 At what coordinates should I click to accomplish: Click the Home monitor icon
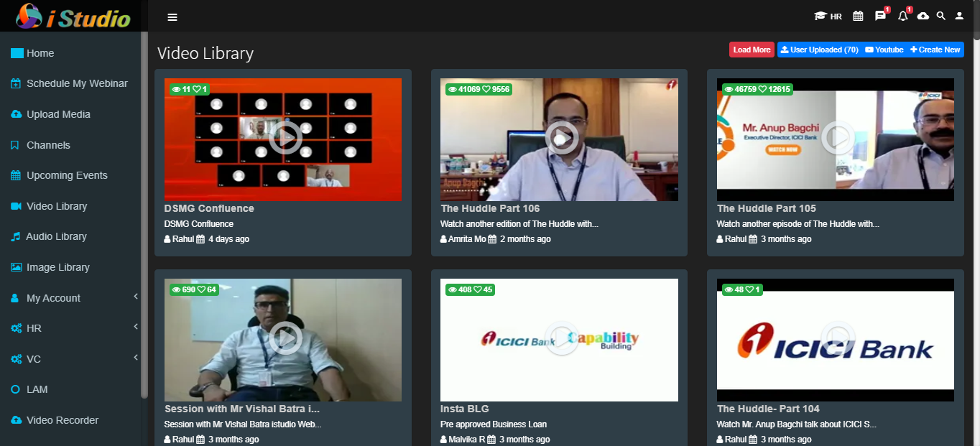tap(17, 53)
